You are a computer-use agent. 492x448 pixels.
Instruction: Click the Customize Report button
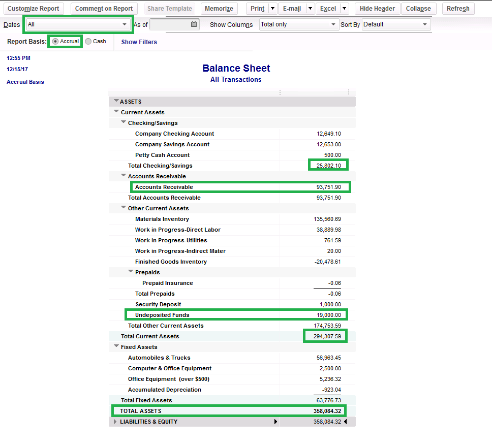[33, 8]
